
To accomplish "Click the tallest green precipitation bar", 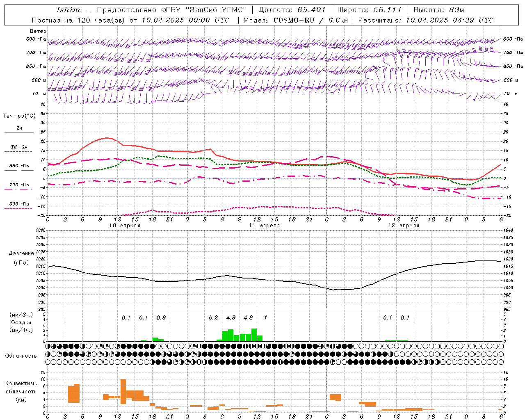I will [x=254, y=335].
